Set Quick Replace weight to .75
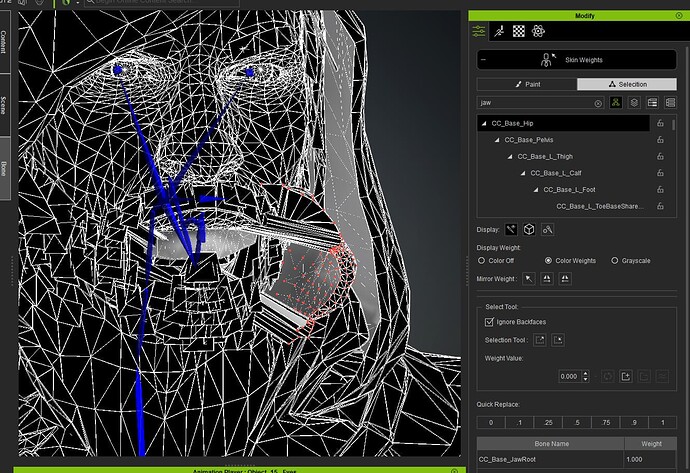690x473 pixels. (x=606, y=423)
